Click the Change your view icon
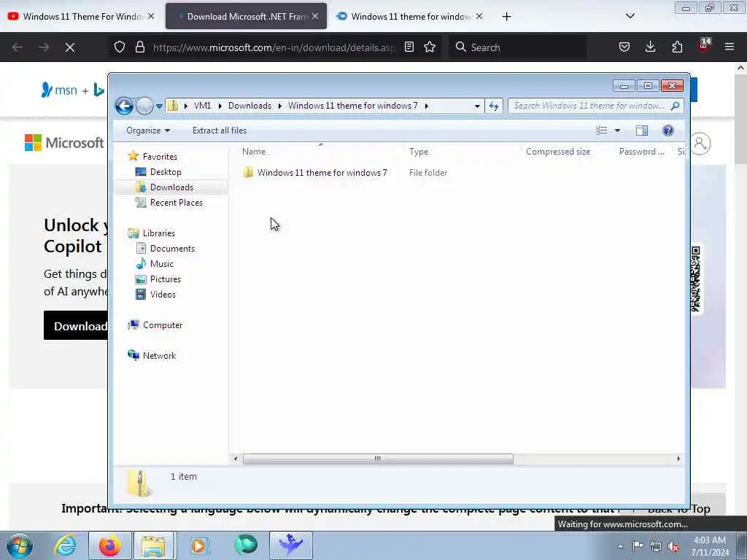 point(602,131)
